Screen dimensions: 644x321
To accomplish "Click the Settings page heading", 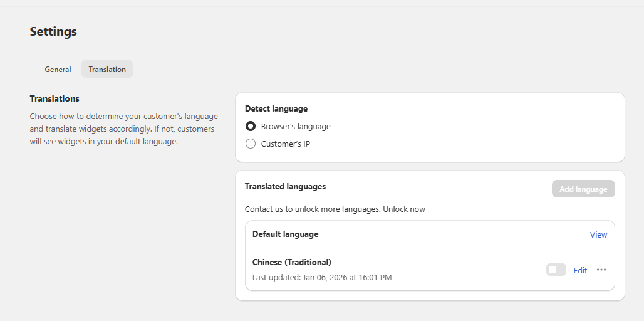I will (x=53, y=31).
